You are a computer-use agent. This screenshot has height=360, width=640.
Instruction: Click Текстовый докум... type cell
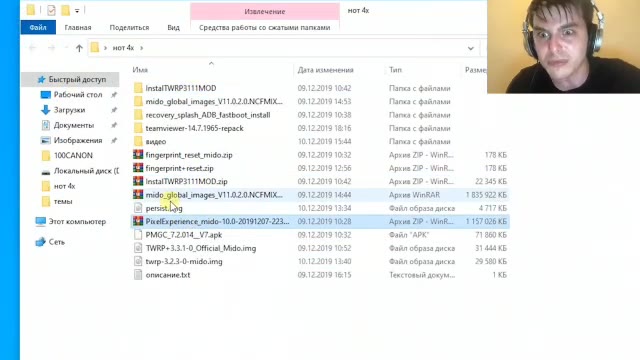point(422,275)
